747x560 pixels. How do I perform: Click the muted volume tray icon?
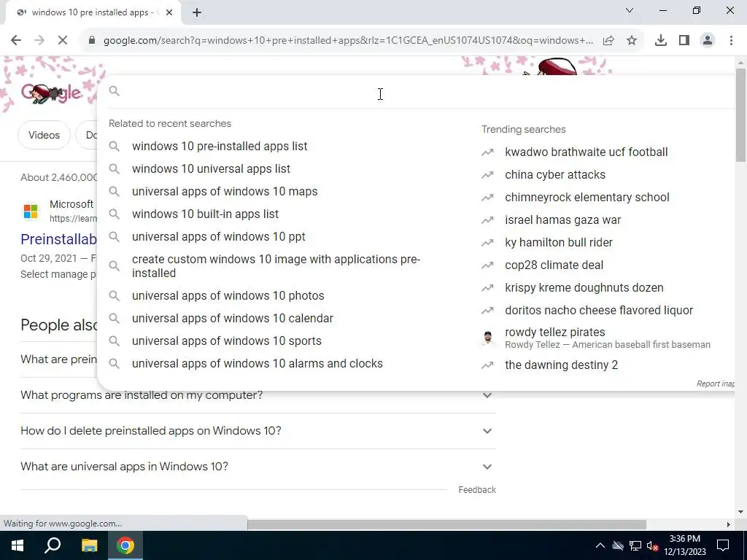coord(653,545)
